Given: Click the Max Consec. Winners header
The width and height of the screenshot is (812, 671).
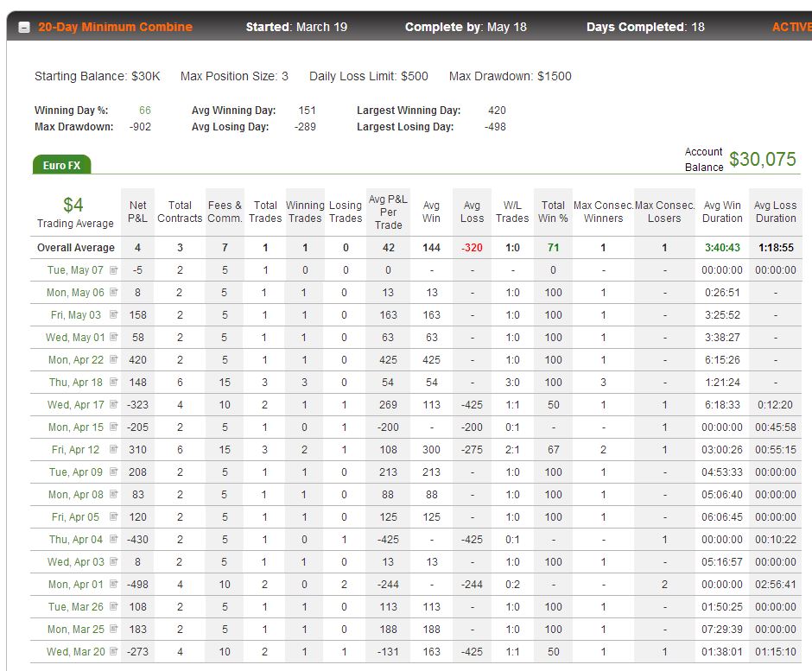Looking at the screenshot, I should coord(603,212).
